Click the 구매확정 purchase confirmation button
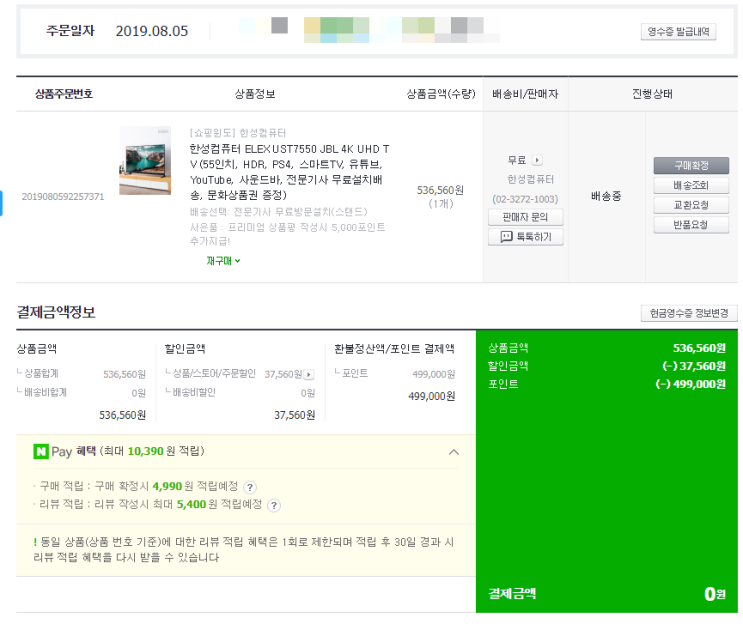Viewport: 743px width, 624px height. click(691, 165)
